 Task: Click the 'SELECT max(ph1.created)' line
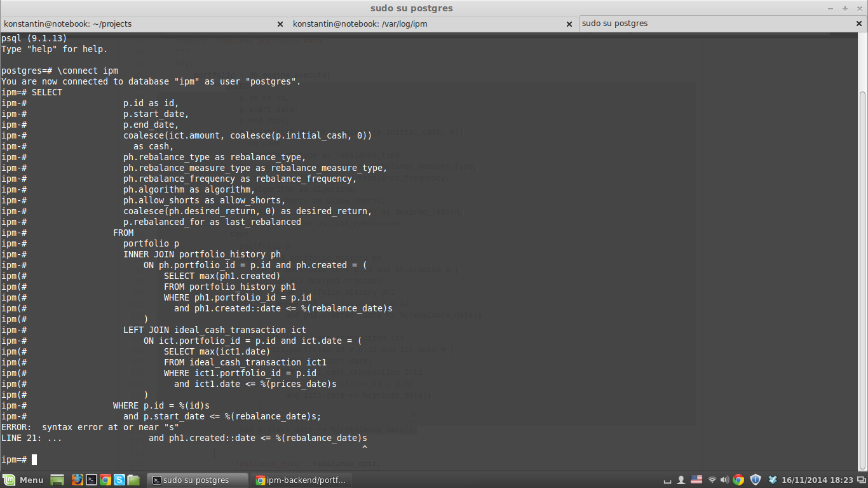[222, 276]
